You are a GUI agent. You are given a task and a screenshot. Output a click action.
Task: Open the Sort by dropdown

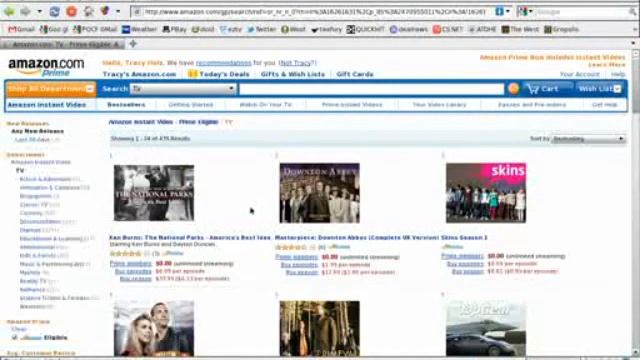coord(588,139)
